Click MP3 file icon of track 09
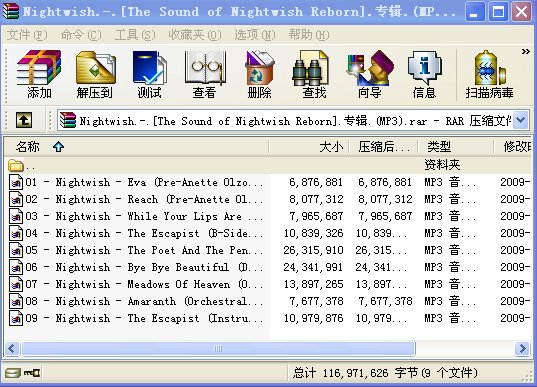 (x=16, y=318)
